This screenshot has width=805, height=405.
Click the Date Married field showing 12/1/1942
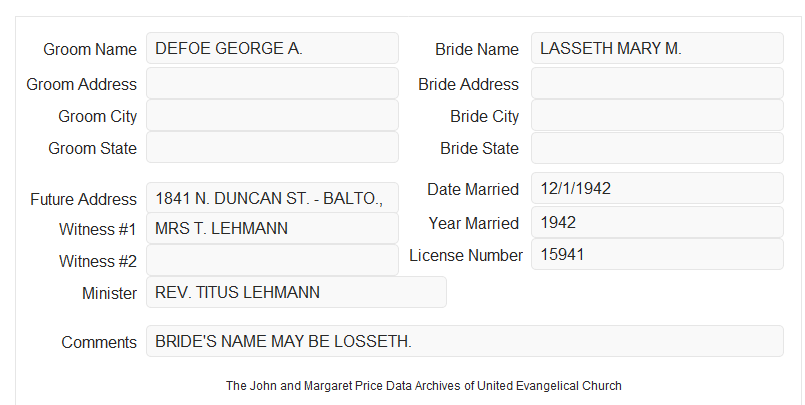click(657, 188)
